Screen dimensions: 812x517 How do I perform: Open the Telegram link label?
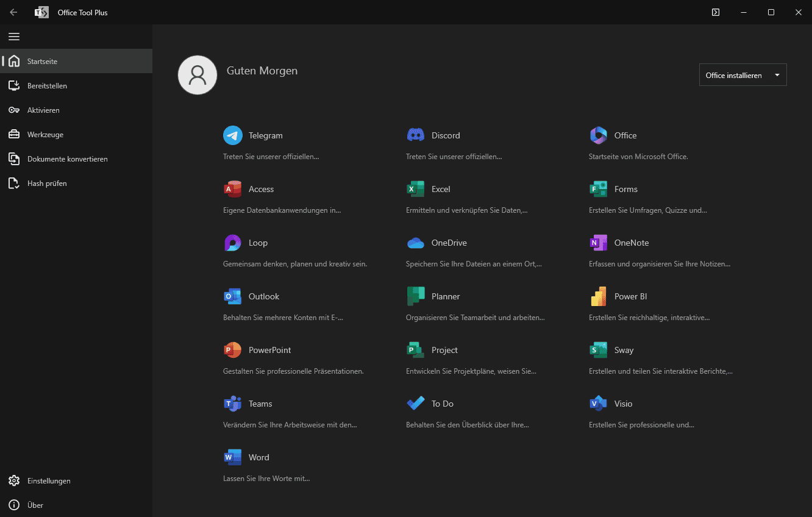[x=266, y=135]
